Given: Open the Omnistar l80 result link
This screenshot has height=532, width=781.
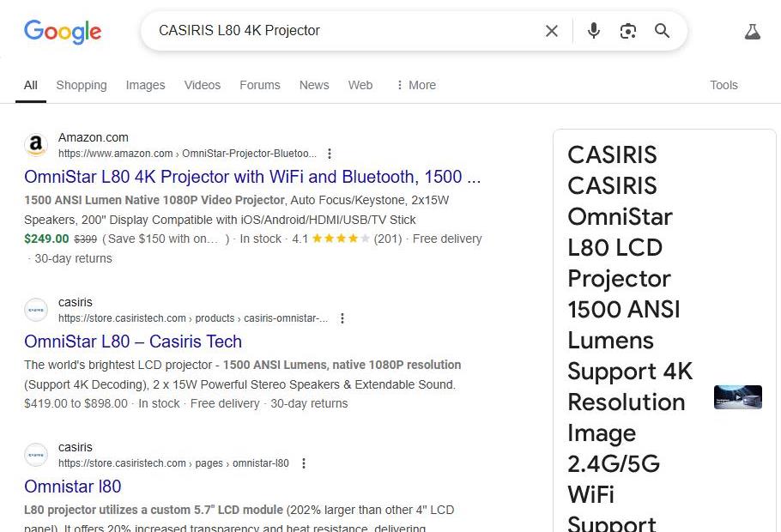Looking at the screenshot, I should pos(73,487).
